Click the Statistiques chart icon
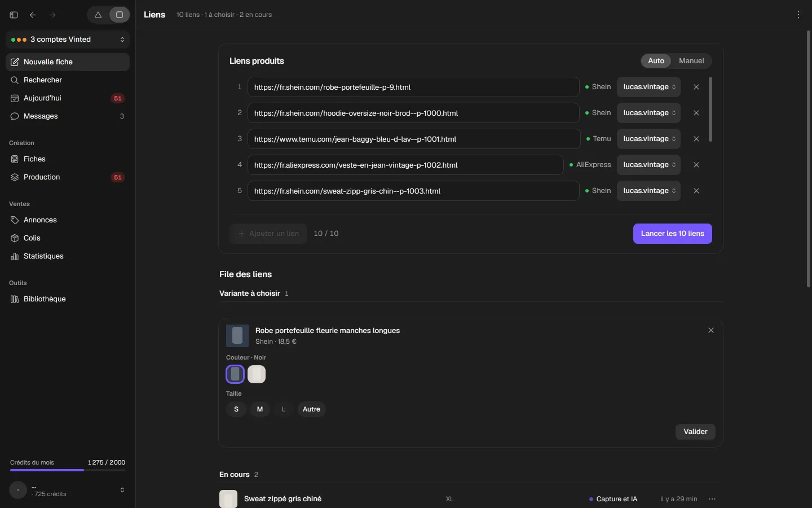812x508 pixels. tap(15, 256)
